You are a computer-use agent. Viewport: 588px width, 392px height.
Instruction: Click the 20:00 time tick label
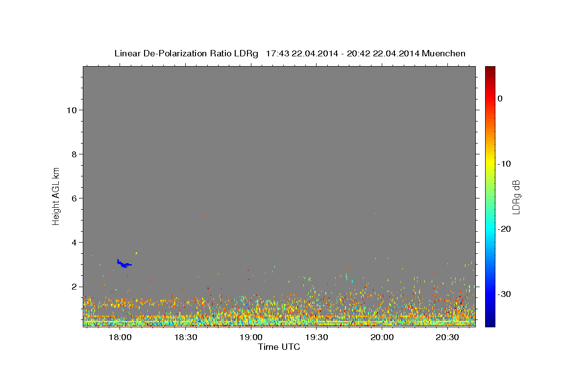pyautogui.click(x=382, y=338)
